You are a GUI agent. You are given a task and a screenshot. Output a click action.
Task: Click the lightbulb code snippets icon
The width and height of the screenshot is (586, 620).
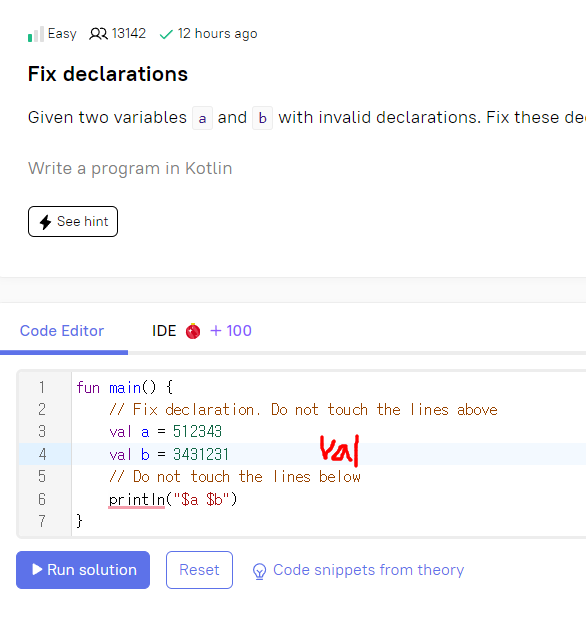(259, 571)
